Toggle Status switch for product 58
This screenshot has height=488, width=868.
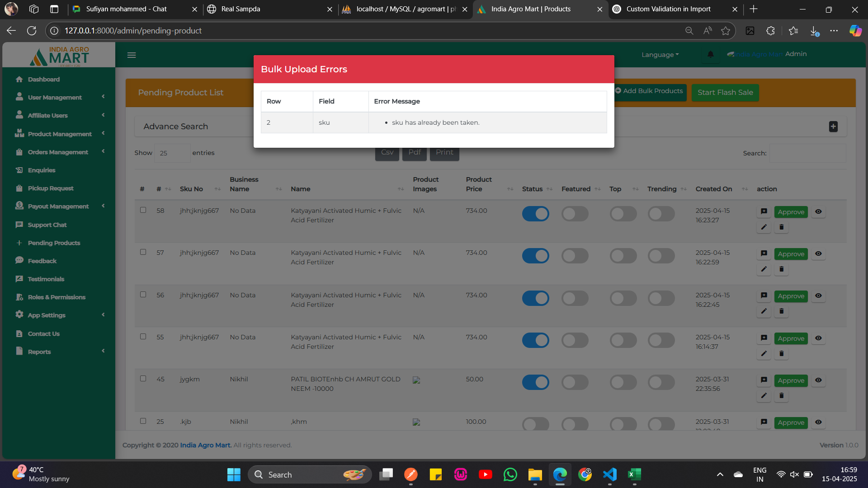(535, 214)
